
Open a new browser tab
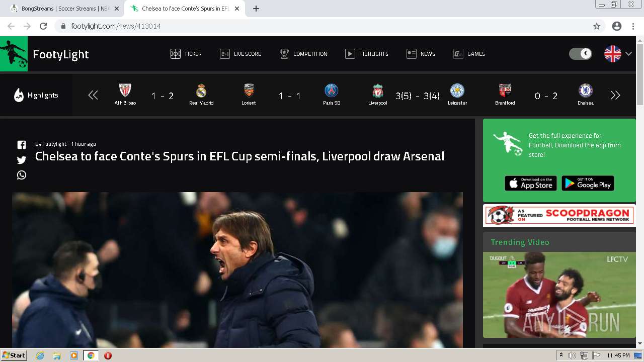(256, 9)
